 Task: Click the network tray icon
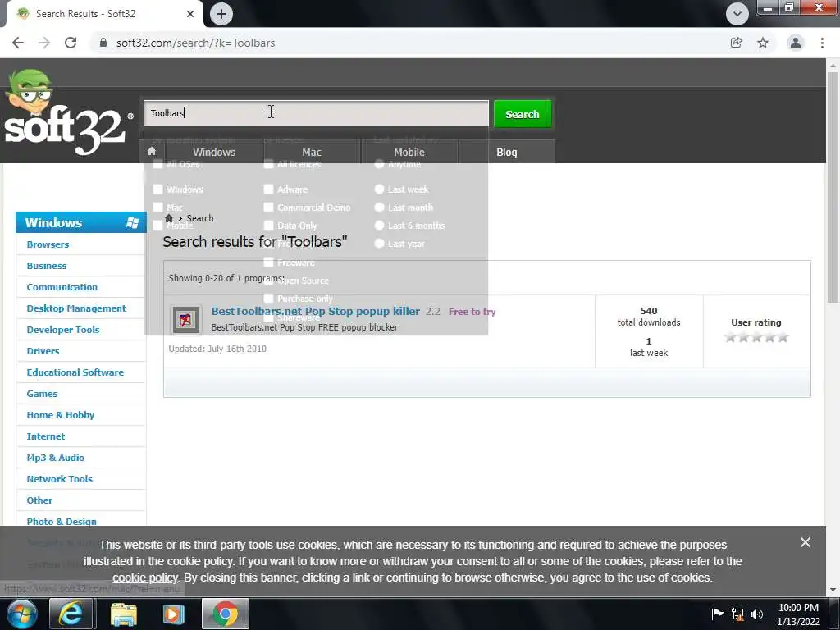(x=737, y=614)
